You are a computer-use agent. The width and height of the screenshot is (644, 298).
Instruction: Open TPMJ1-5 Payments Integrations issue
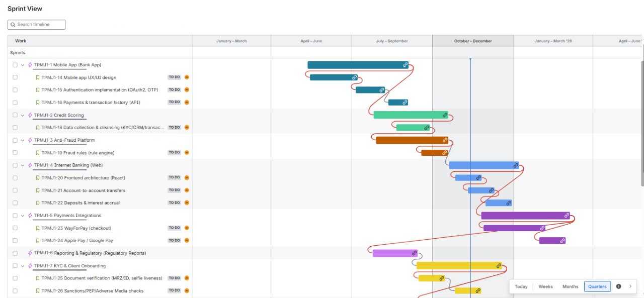pos(67,216)
